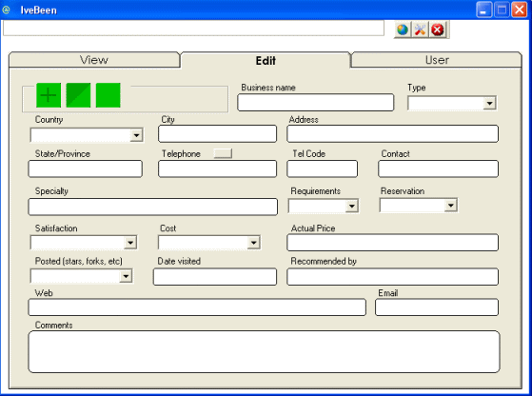Expand the Satisfaction dropdown

tap(130, 243)
